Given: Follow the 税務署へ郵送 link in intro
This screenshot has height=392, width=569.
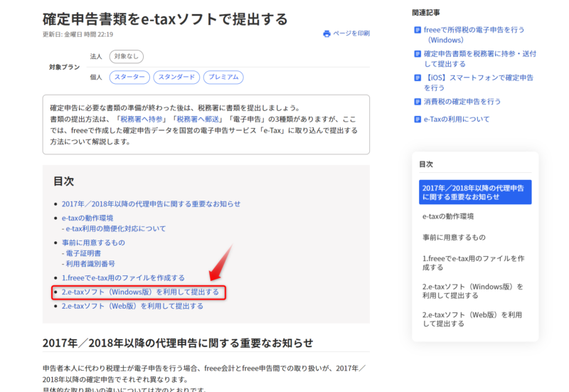Looking at the screenshot, I should click(x=198, y=119).
